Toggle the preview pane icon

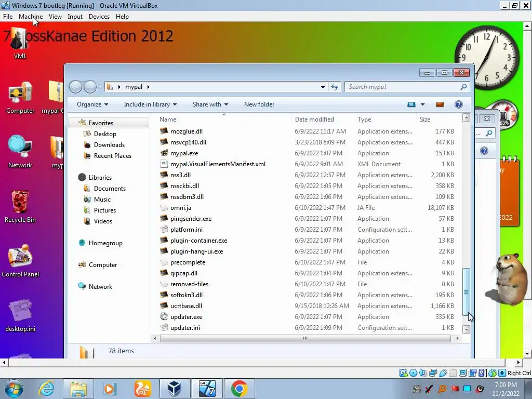tap(440, 104)
